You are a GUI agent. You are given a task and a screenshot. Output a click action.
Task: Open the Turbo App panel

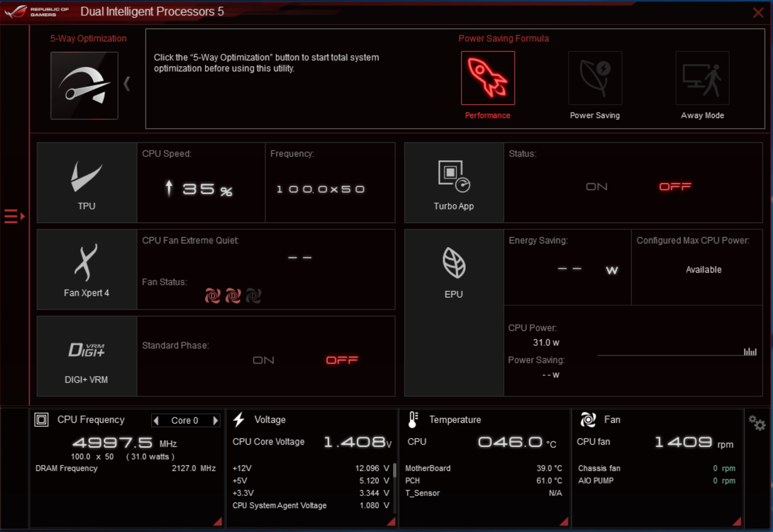point(454,183)
